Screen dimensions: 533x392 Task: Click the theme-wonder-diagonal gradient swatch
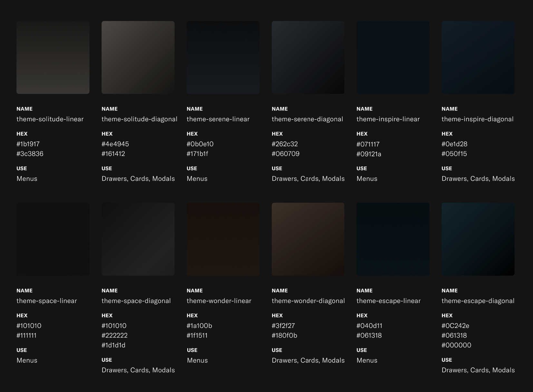pyautogui.click(x=308, y=239)
